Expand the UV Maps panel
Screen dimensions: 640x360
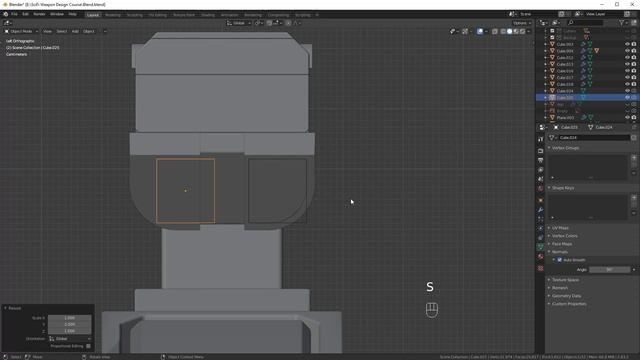coord(560,228)
